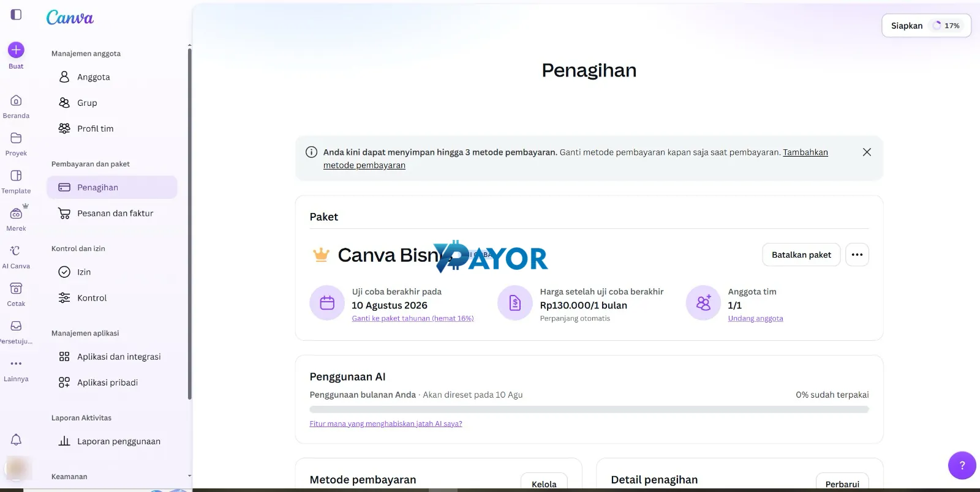The height and width of the screenshot is (492, 980).
Task: Open the Kontrol settings page
Action: coord(112,297)
